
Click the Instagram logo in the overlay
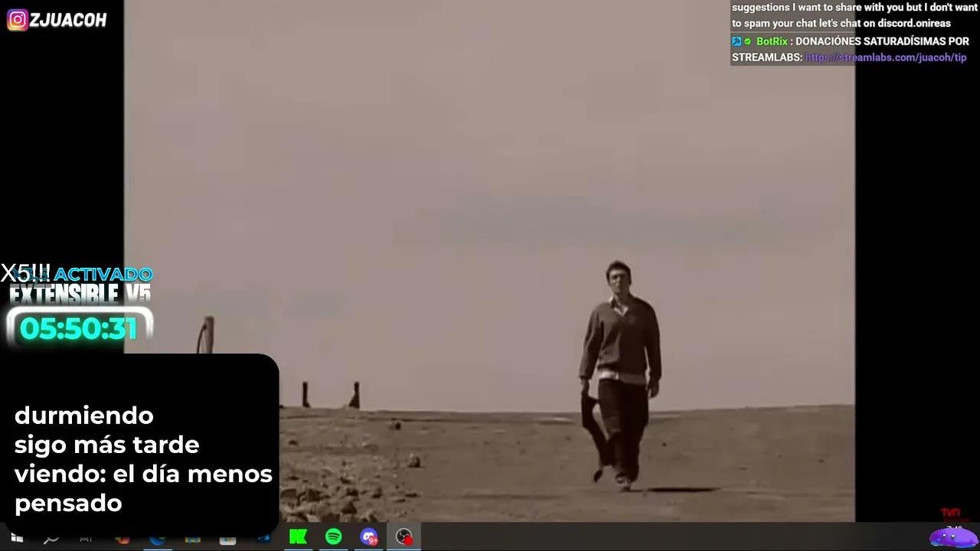point(18,20)
